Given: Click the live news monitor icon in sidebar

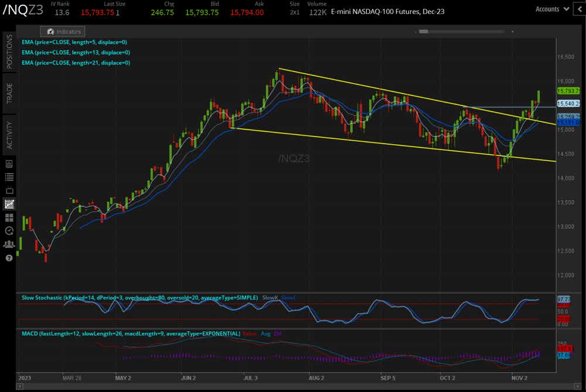Looking at the screenshot, I should [8, 190].
